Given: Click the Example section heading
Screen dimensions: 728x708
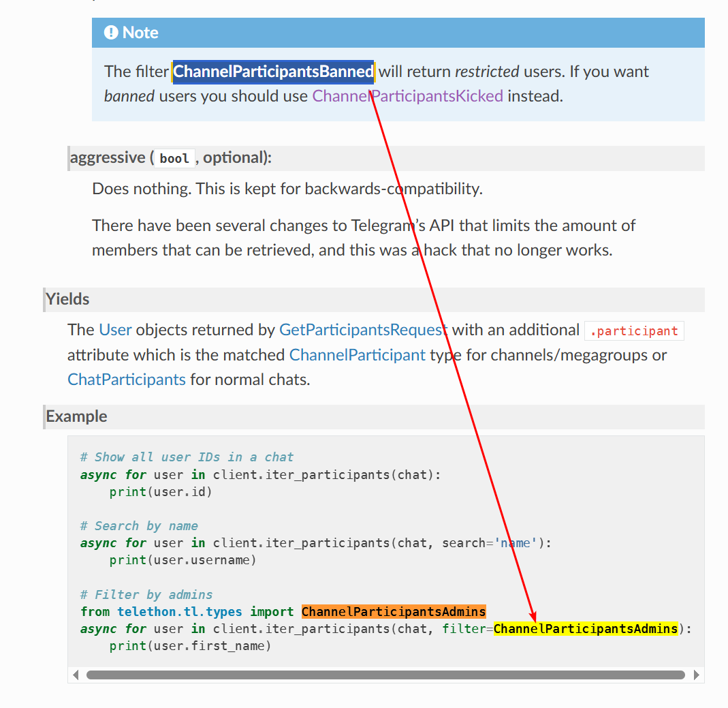Looking at the screenshot, I should [76, 416].
